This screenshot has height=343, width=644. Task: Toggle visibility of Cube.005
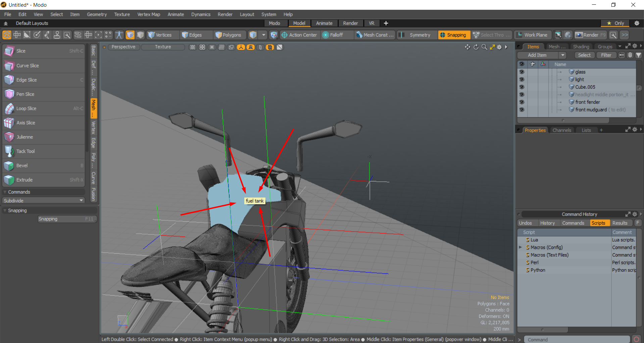[x=522, y=87]
